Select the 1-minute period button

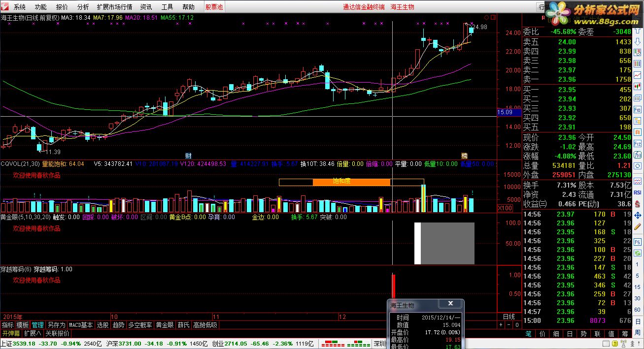637,264
